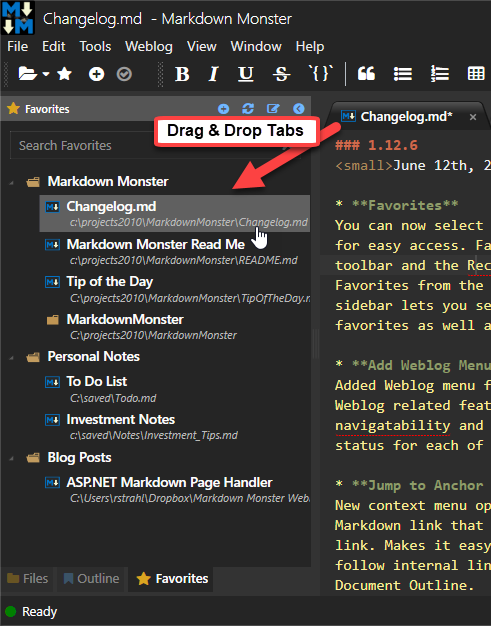Edit favorites with pencil icon
This screenshot has height=626, width=491.
coord(273,109)
